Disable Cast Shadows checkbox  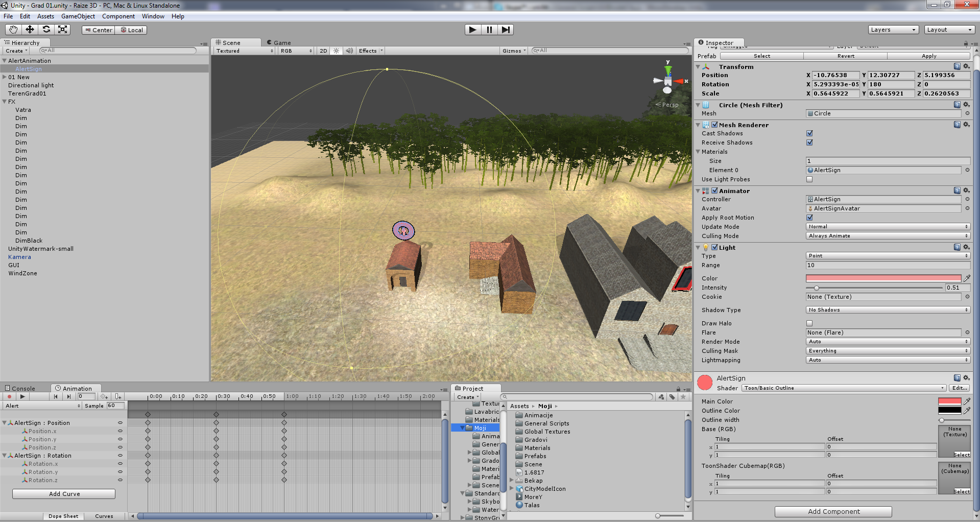point(809,133)
